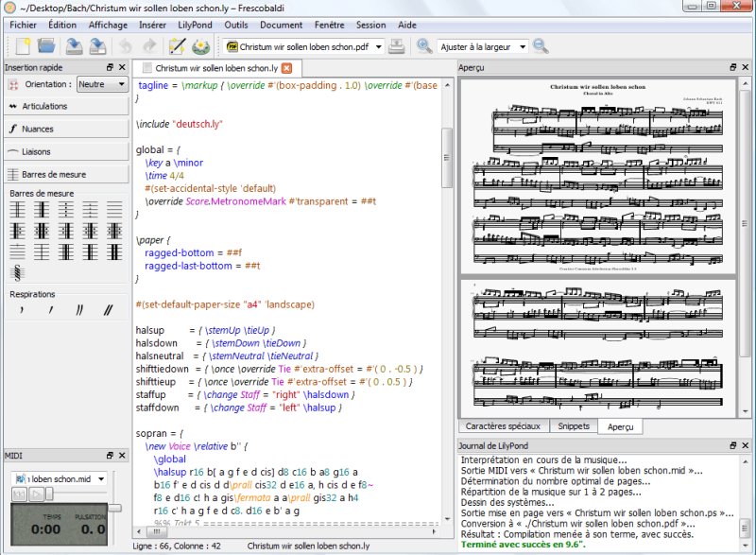This screenshot has height=555, width=756.
Task: Click the New document icon in toolbar
Action: coord(23,46)
